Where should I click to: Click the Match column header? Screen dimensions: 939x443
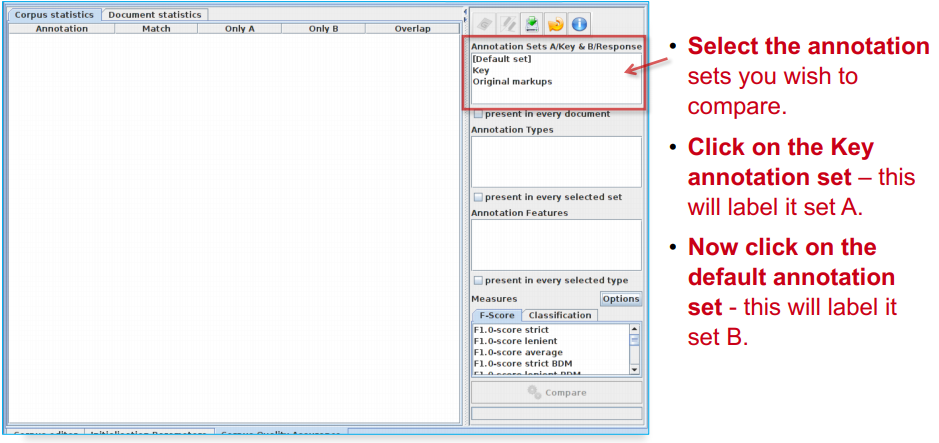pyautogui.click(x=156, y=29)
